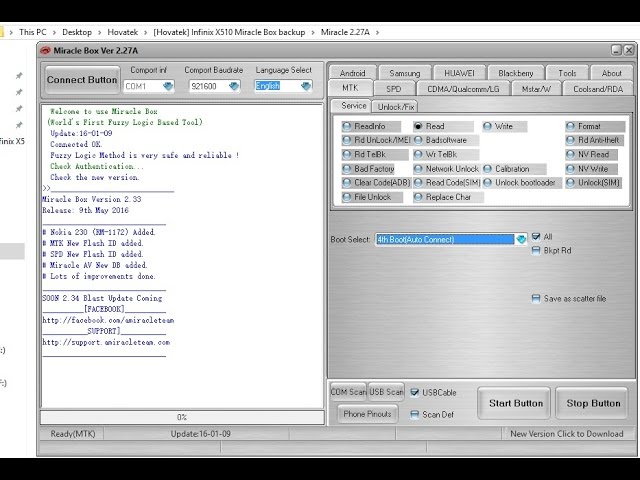Click This PC in Explorer breadcrumb
640x480 pixels.
coord(33,32)
